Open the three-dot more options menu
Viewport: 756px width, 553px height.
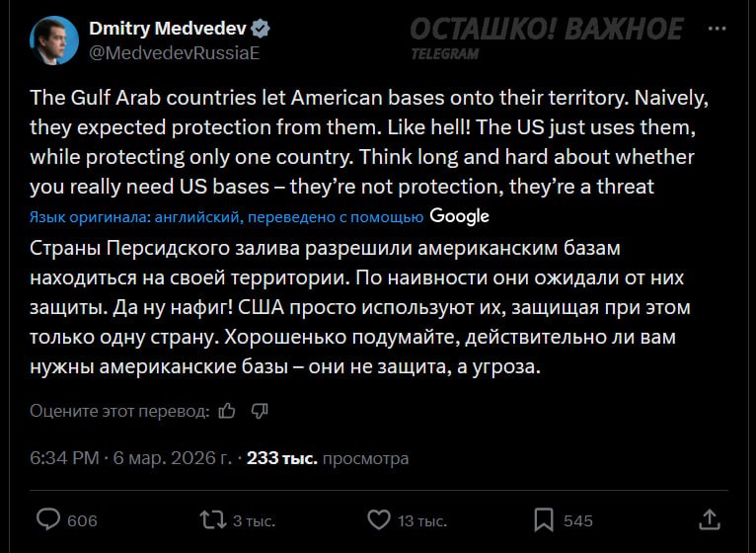tap(718, 30)
